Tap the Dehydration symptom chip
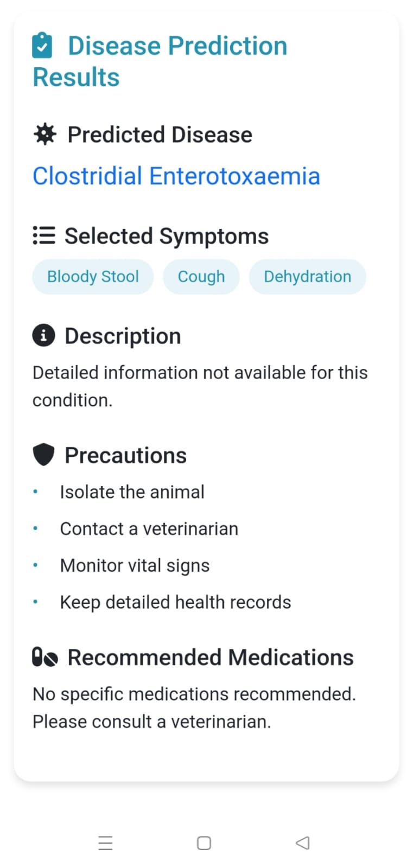This screenshot has height=868, width=413. point(307,277)
